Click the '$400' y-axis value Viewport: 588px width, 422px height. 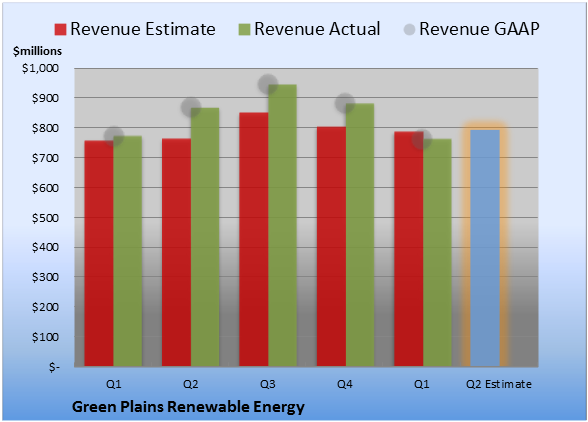click(45, 247)
